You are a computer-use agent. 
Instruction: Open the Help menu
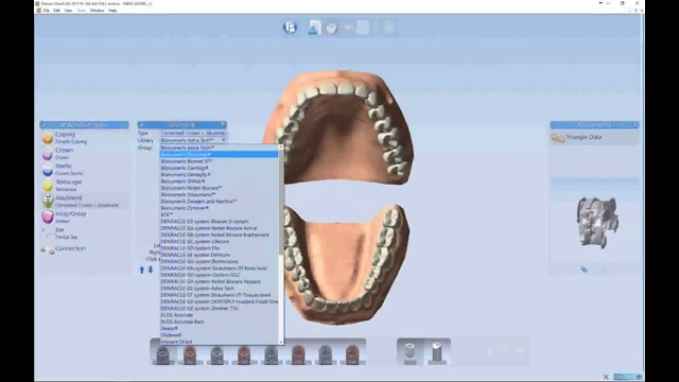coord(113,10)
